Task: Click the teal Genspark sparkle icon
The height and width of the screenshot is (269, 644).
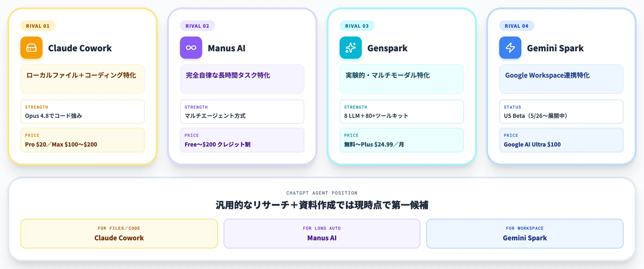Action: (350, 48)
